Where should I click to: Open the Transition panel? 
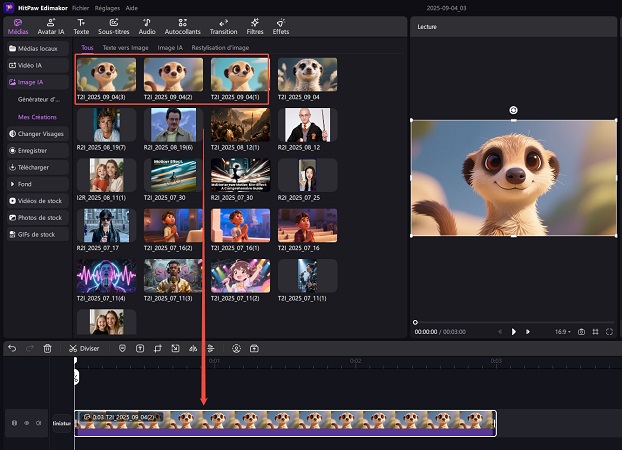click(x=223, y=27)
